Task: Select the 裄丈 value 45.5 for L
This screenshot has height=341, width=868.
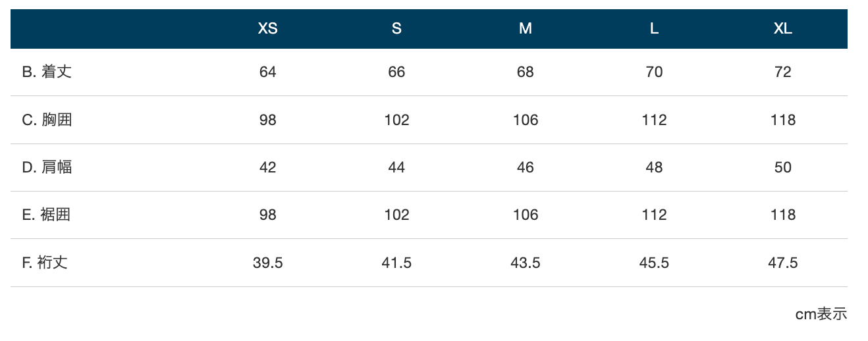Action: (654, 263)
